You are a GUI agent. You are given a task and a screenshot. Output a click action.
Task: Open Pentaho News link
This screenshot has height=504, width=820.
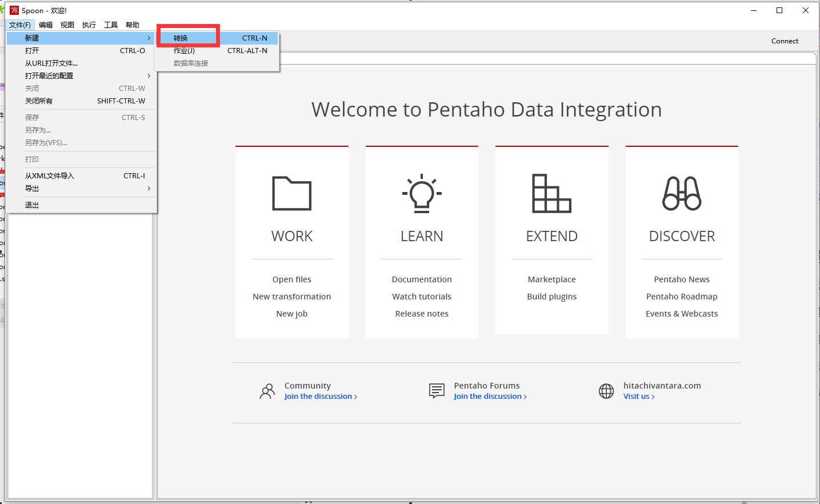point(682,279)
